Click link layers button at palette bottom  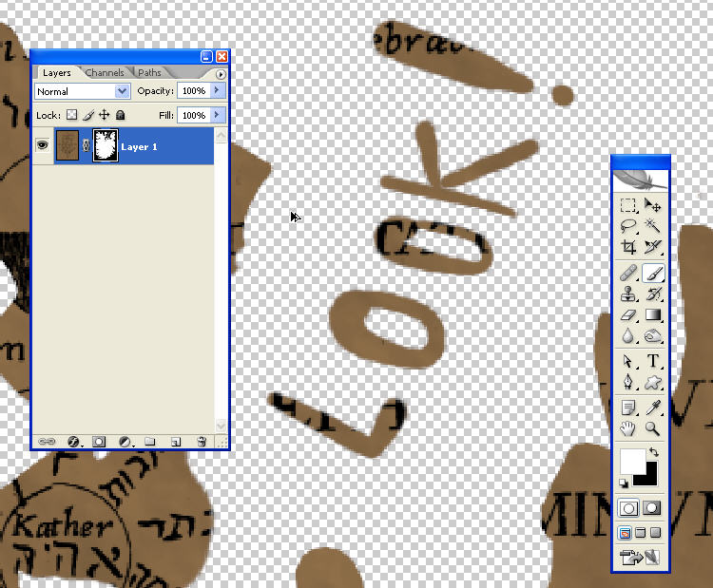(47, 441)
